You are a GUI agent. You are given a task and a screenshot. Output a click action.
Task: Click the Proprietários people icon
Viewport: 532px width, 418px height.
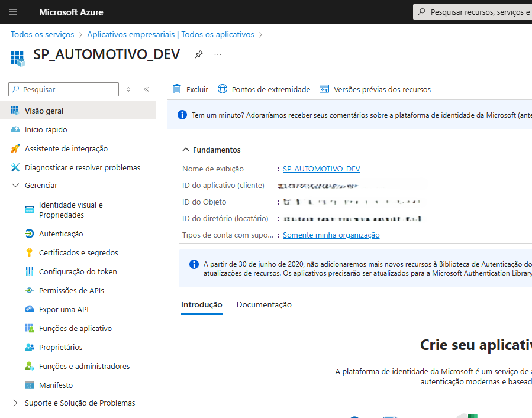coord(30,347)
